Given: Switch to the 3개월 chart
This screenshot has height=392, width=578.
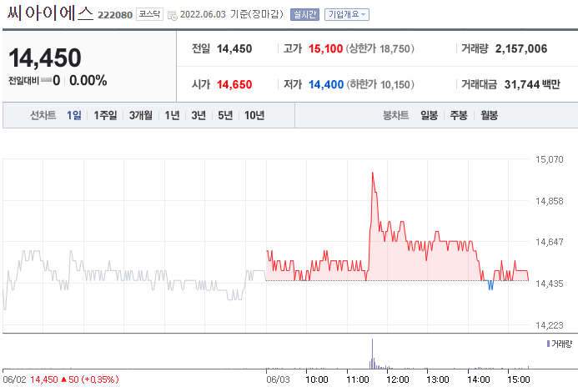Looking at the screenshot, I should point(140,115).
